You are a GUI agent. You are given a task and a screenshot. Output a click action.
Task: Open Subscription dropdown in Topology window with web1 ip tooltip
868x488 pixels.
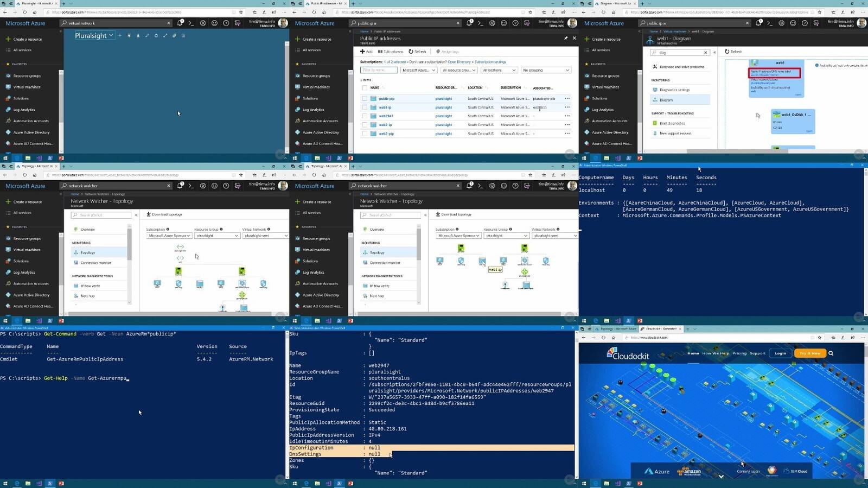(x=458, y=236)
